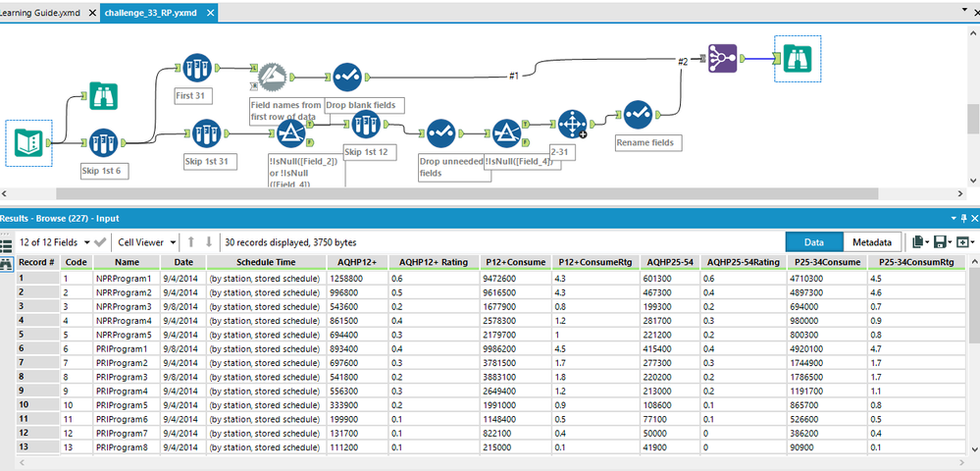Click the Schedule Time column header
The width and height of the screenshot is (980, 471).
(x=267, y=262)
